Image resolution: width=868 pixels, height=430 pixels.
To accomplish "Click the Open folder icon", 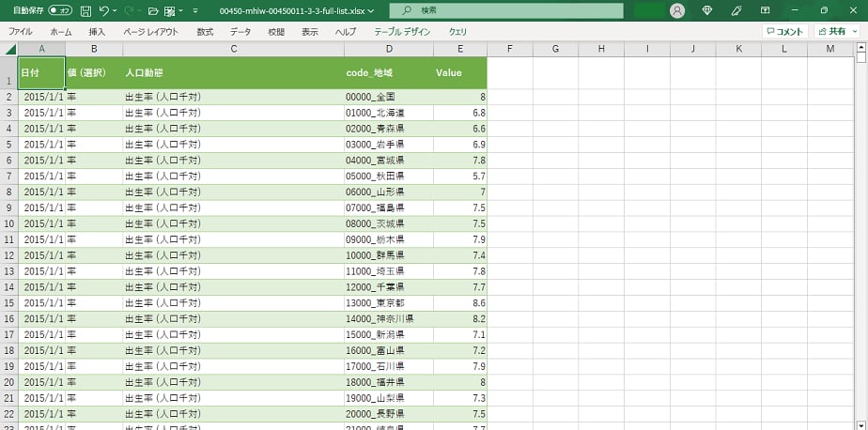I will click(x=153, y=10).
